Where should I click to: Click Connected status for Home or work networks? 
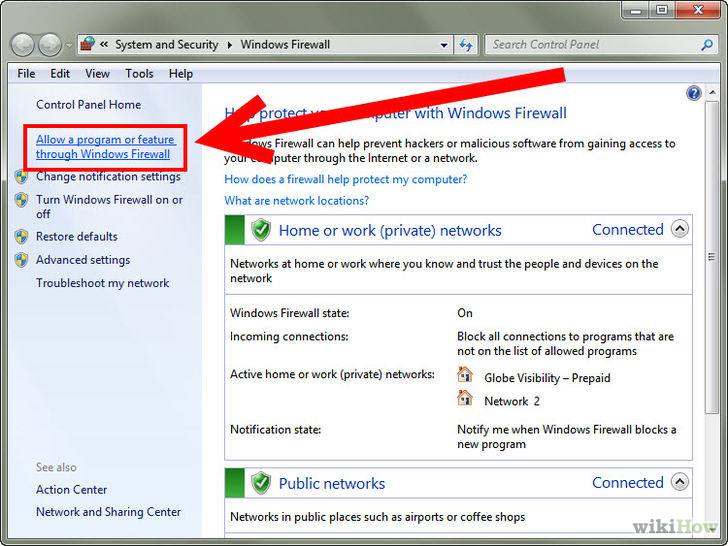[628, 229]
